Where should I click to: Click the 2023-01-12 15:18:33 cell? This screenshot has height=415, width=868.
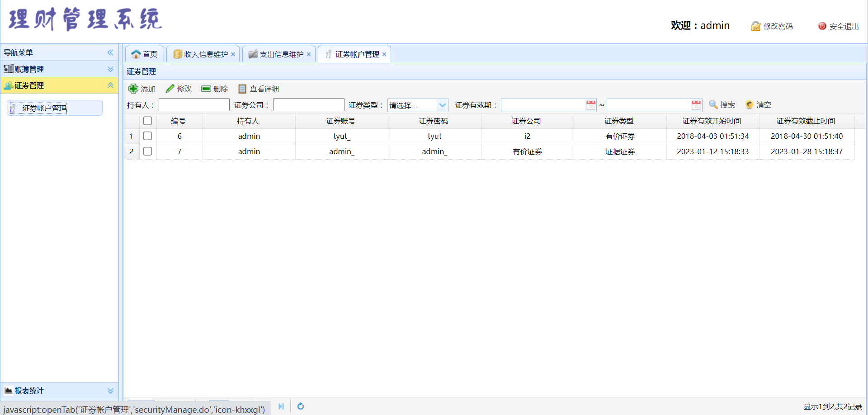[713, 151]
